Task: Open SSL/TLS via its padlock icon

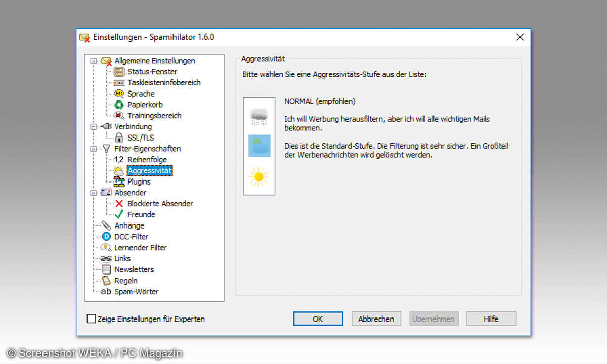Action: pyautogui.click(x=119, y=138)
